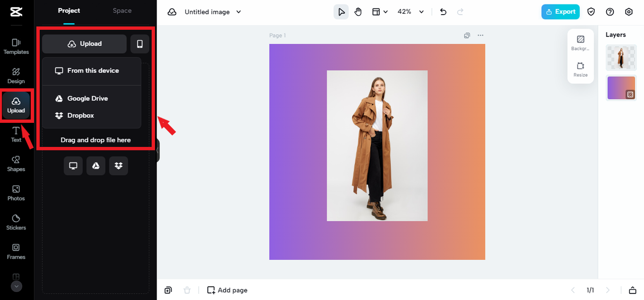Click the Upload button in the panel
The image size is (644, 300).
(84, 44)
